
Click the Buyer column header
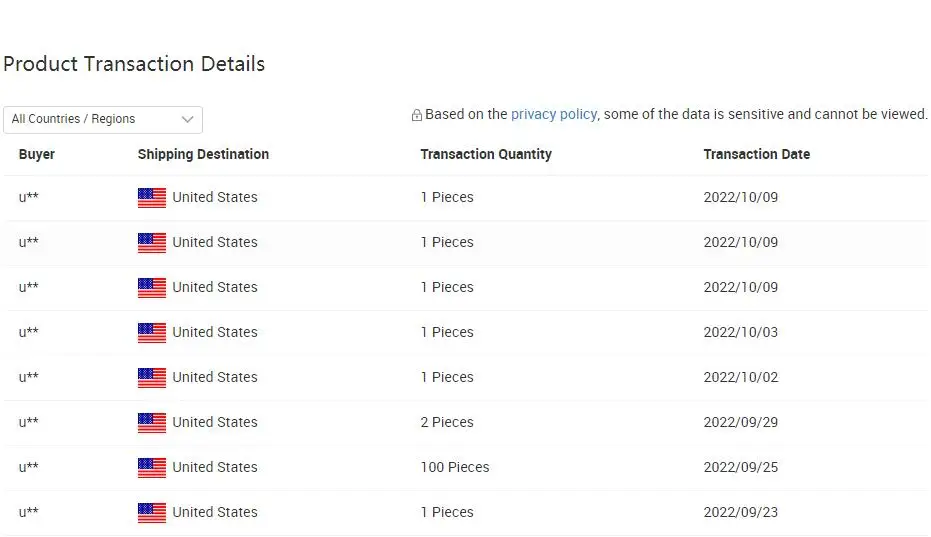[37, 154]
